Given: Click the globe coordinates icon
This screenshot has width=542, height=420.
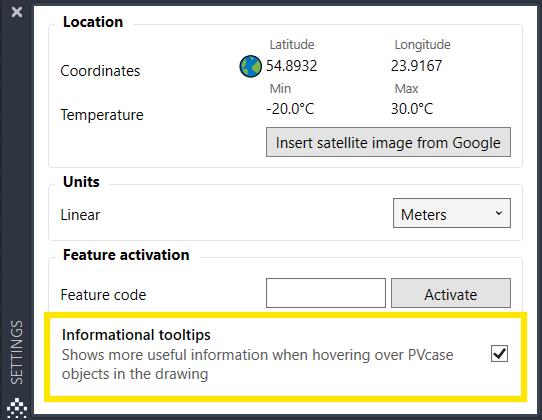Looking at the screenshot, I should point(250,66).
